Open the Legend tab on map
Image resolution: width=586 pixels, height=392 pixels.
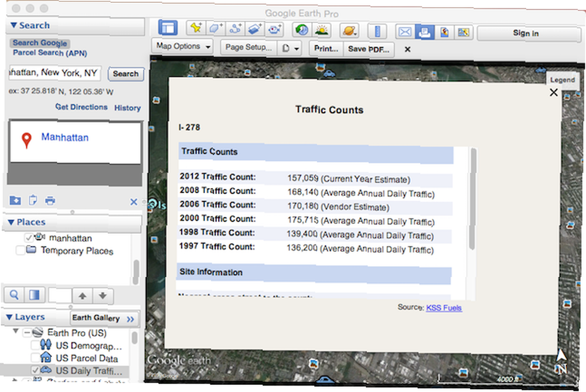pos(562,80)
